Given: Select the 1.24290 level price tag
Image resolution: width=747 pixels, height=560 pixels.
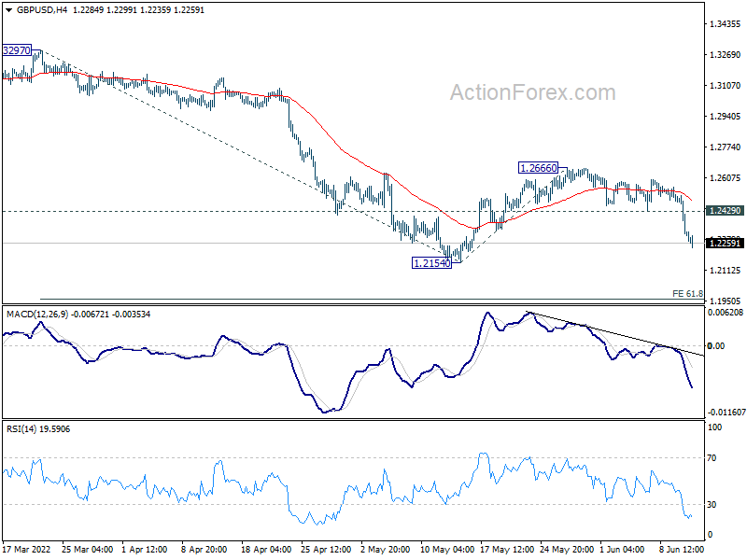Looking at the screenshot, I should tap(726, 211).
